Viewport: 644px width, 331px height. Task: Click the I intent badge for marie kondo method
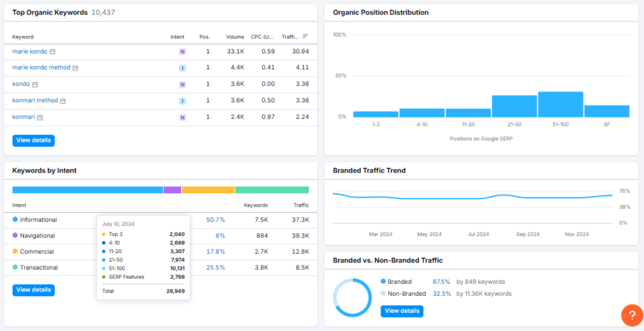point(182,68)
